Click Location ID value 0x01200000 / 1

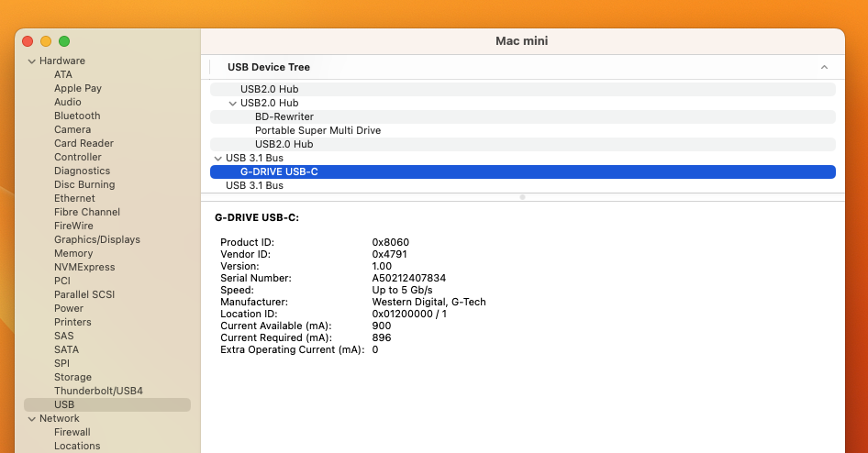[409, 315]
